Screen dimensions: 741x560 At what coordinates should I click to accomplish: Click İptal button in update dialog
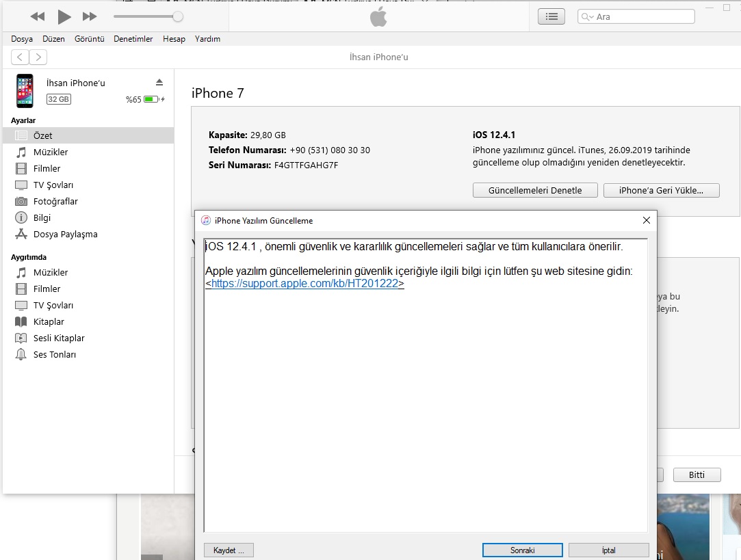pyautogui.click(x=609, y=550)
